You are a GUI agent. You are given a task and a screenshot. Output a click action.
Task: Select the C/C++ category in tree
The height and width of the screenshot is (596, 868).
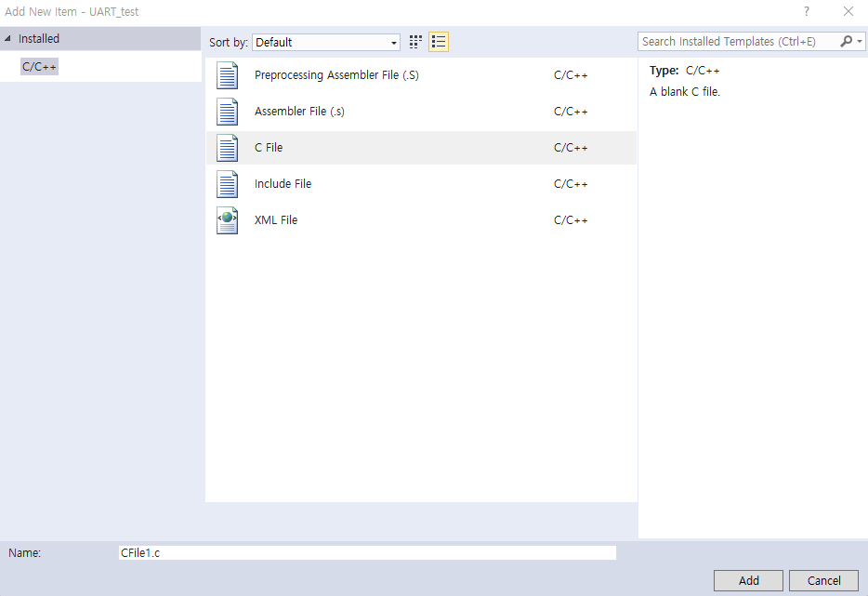pyautogui.click(x=39, y=67)
